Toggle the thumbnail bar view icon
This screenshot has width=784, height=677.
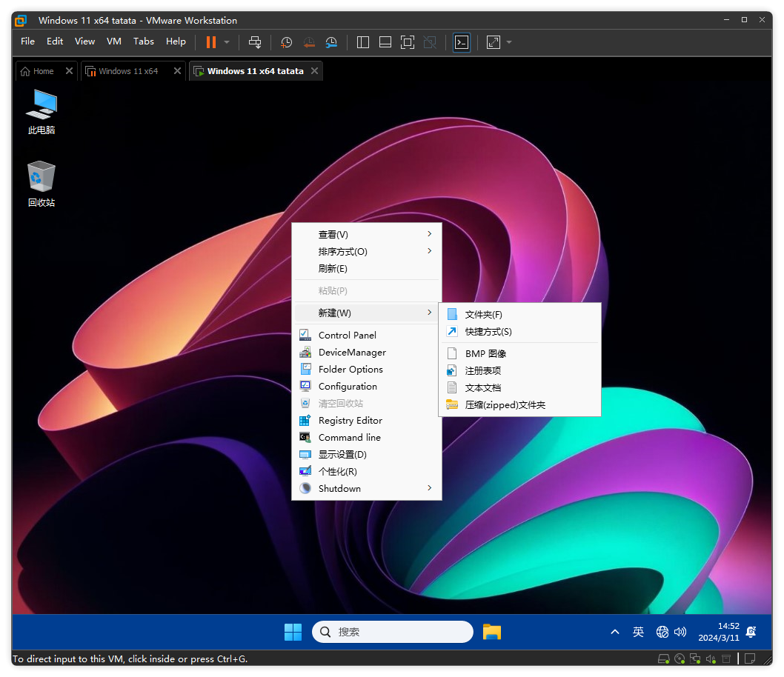(x=385, y=42)
